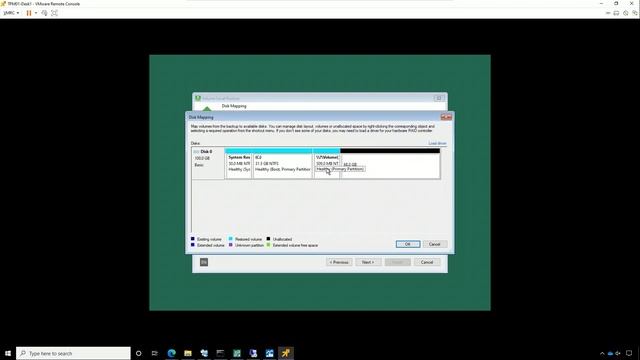Expand the power options arrow beside pause
Viewport: 640px width, 360px height.
(x=36, y=13)
